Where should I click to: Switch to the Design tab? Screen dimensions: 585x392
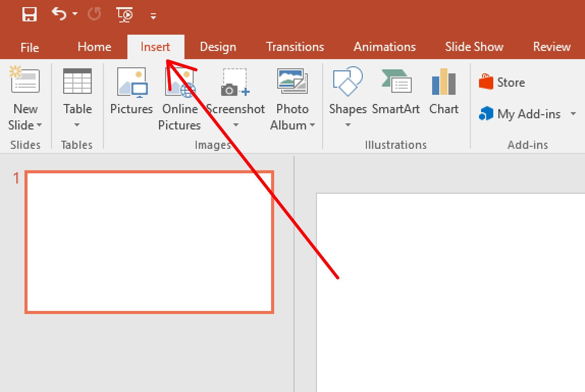(218, 46)
